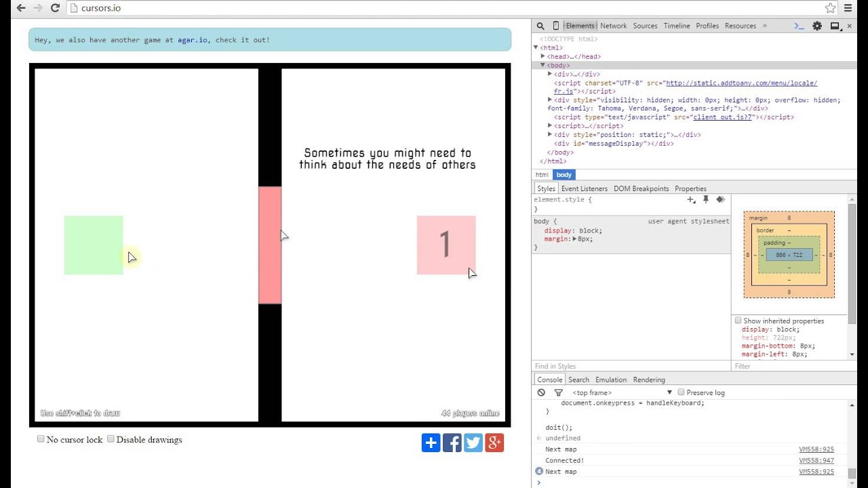The width and height of the screenshot is (868, 488).
Task: Change DevTools dock side
Action: pyautogui.click(x=835, y=26)
